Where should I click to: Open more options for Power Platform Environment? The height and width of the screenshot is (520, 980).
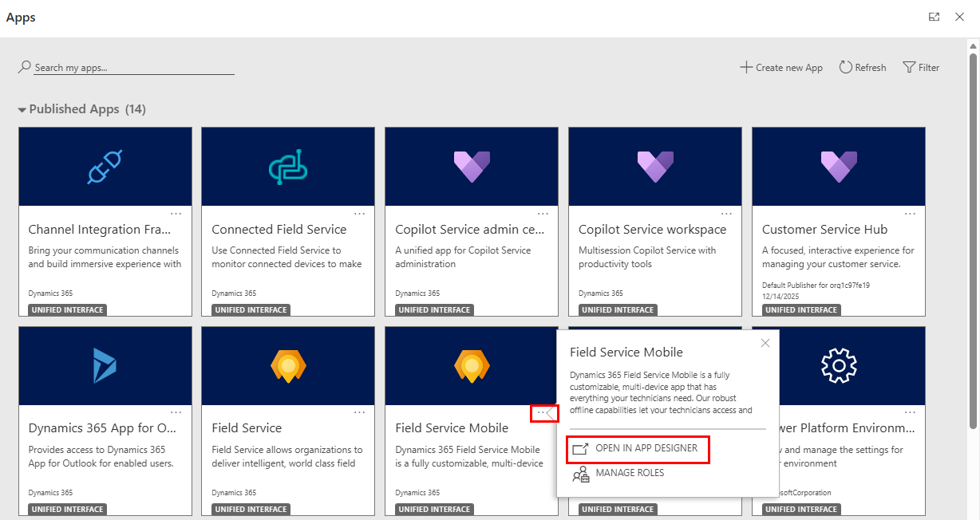(911, 412)
